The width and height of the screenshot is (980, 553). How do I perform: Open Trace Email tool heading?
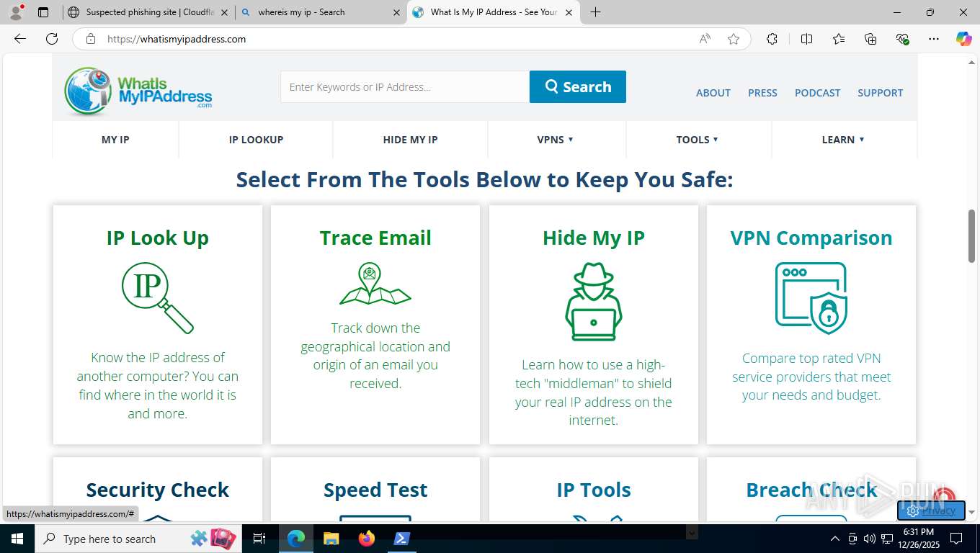coord(375,238)
